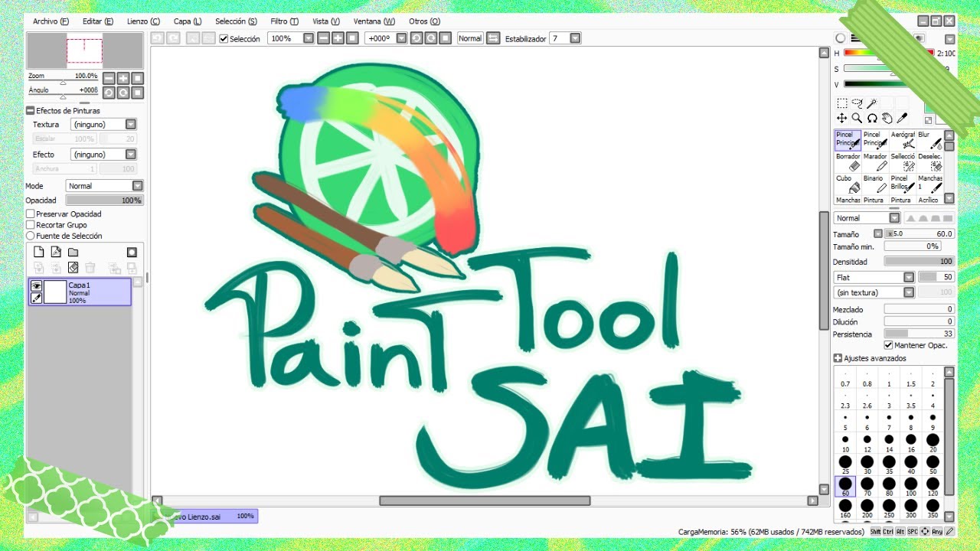Viewport: 980px width, 551px height.
Task: Open the Textura dropdown
Action: 131,124
